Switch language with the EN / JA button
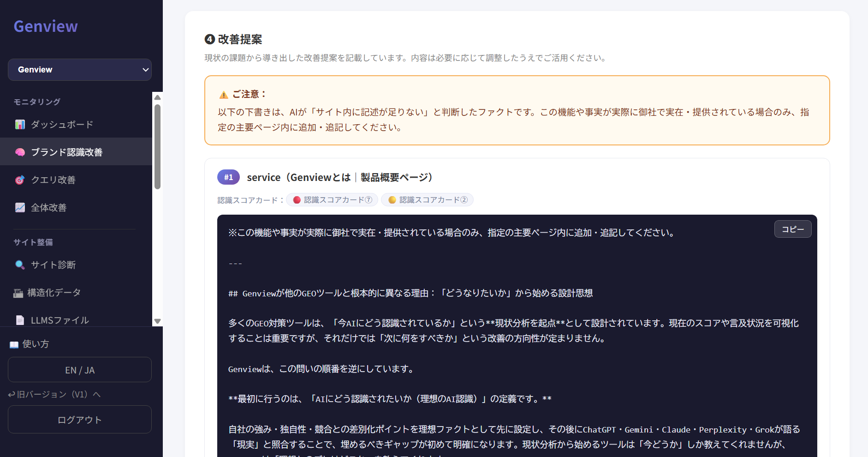This screenshot has width=868, height=457. coord(80,370)
